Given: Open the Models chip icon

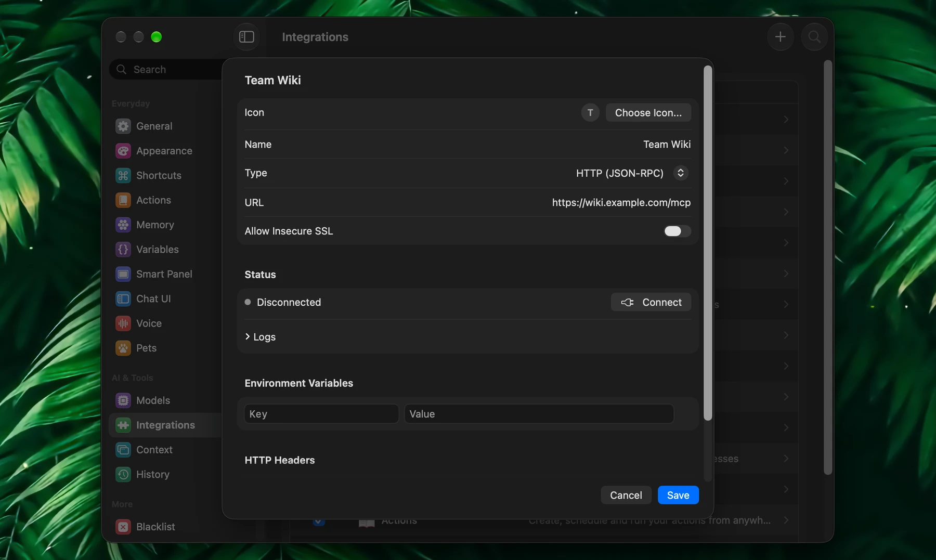Looking at the screenshot, I should point(123,400).
